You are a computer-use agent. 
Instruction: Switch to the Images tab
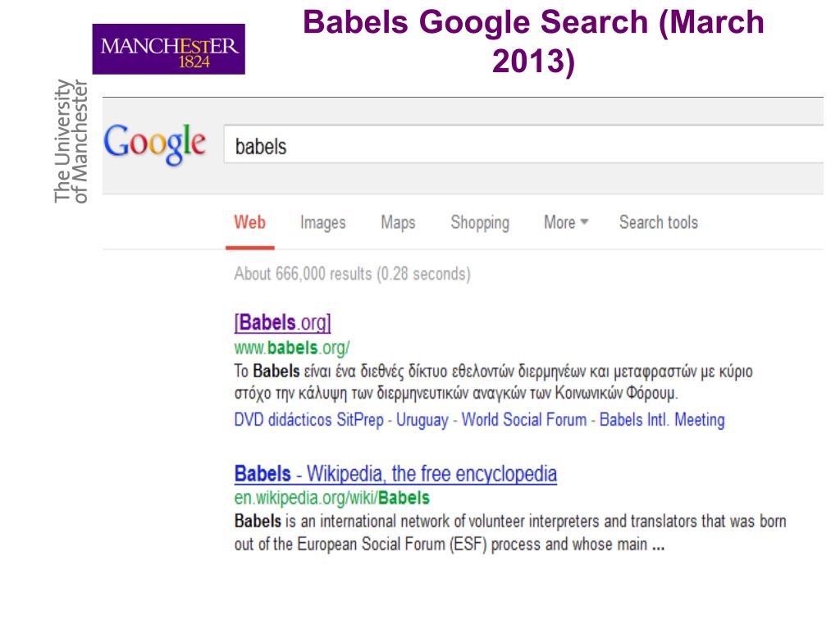coord(323,222)
